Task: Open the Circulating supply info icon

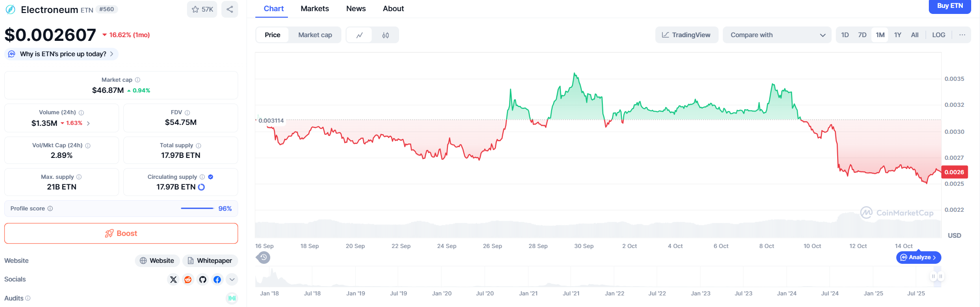Action: [202, 177]
